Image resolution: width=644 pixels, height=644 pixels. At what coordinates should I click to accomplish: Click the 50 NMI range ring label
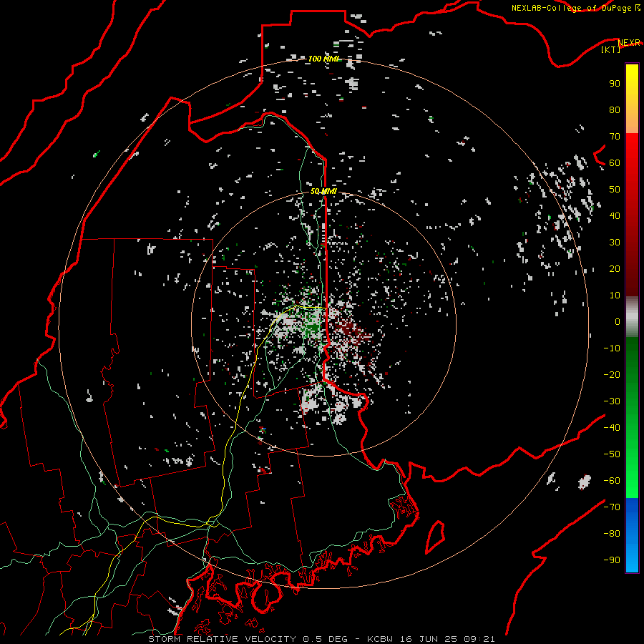click(x=323, y=191)
